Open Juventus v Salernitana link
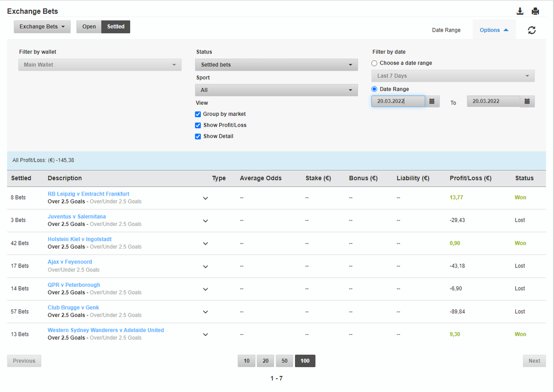This screenshot has width=554, height=392. click(77, 217)
